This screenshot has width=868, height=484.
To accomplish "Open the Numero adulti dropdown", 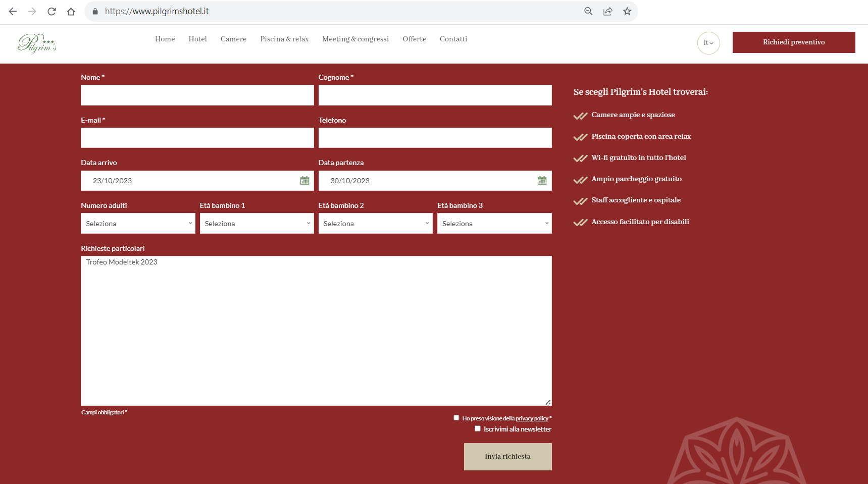I will click(138, 224).
